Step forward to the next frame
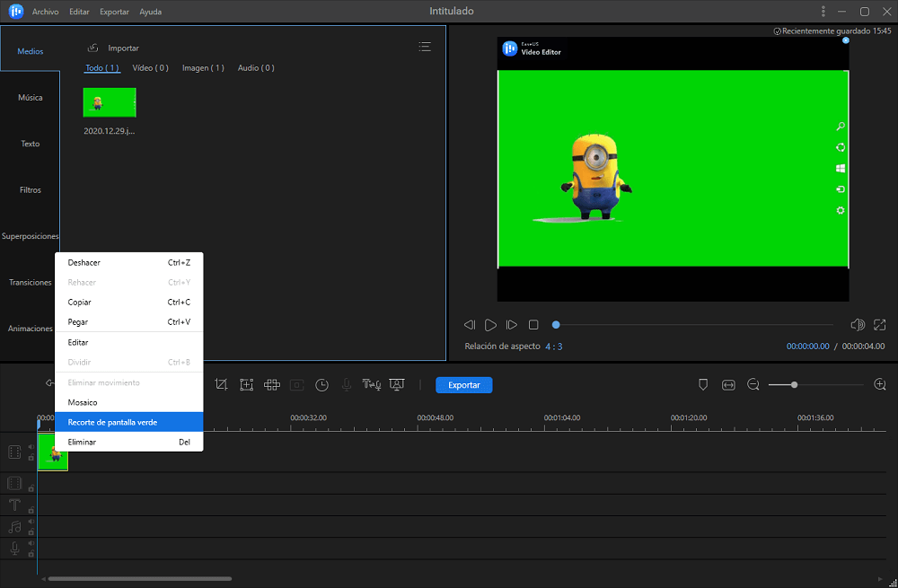Image resolution: width=898 pixels, height=588 pixels. pyautogui.click(x=512, y=325)
